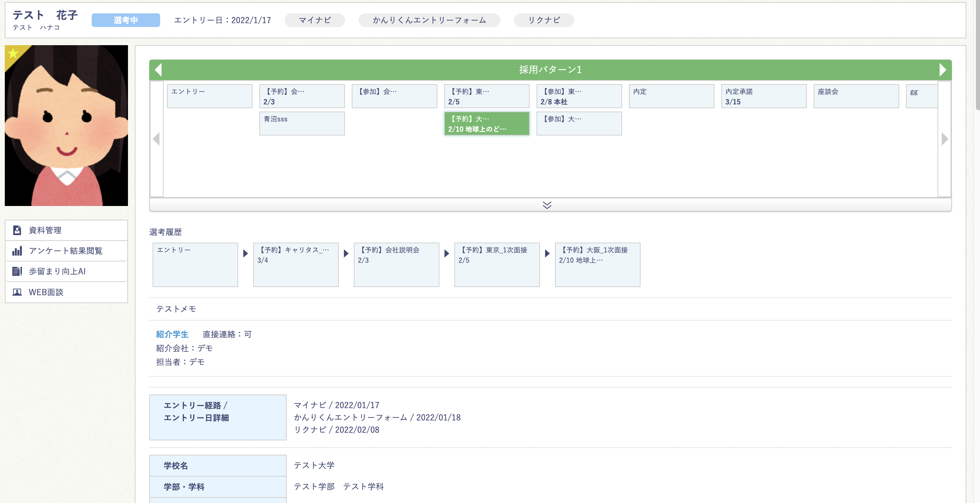Toggle the yellow star on profile photo
The image size is (980, 503).
(13, 53)
